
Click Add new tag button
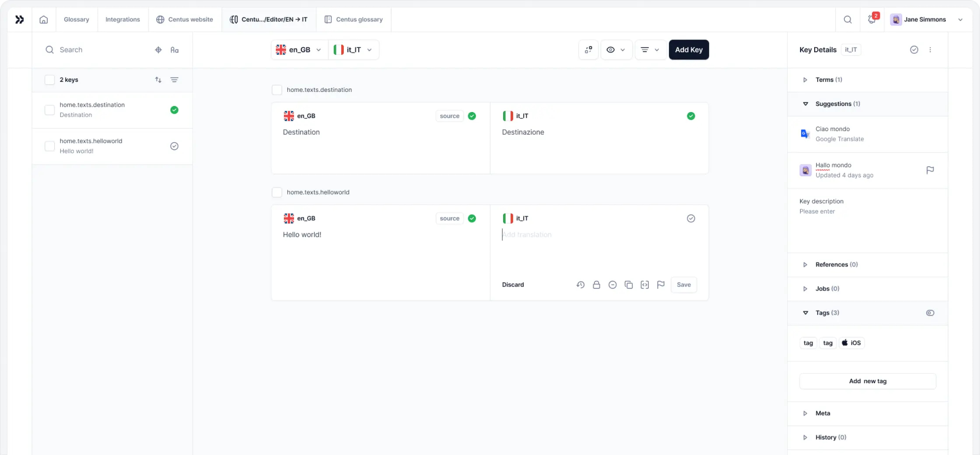point(868,381)
